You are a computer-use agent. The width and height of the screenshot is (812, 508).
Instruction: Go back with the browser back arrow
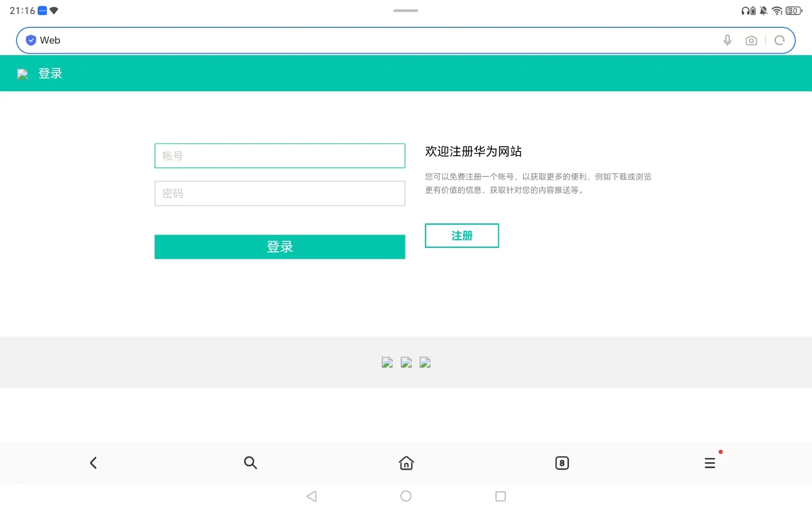pos(94,463)
